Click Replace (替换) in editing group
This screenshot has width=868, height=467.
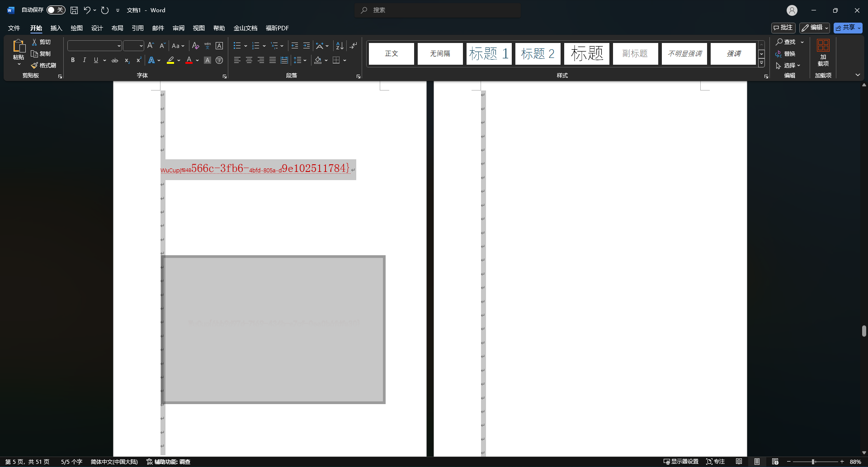tap(786, 54)
